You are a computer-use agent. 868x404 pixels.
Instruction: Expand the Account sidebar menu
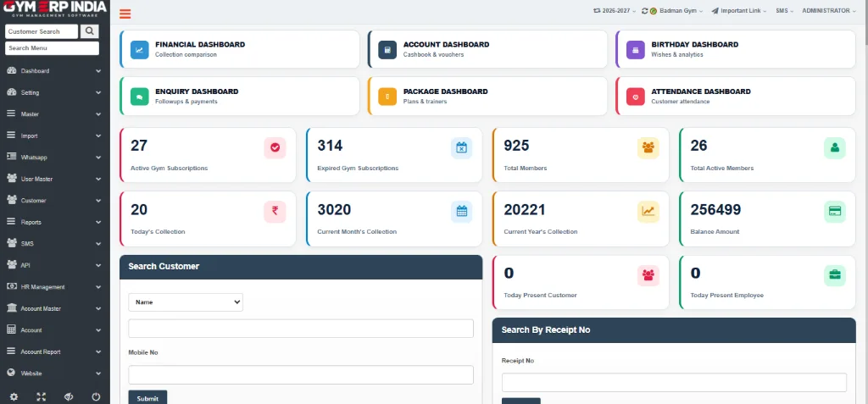[x=55, y=329]
